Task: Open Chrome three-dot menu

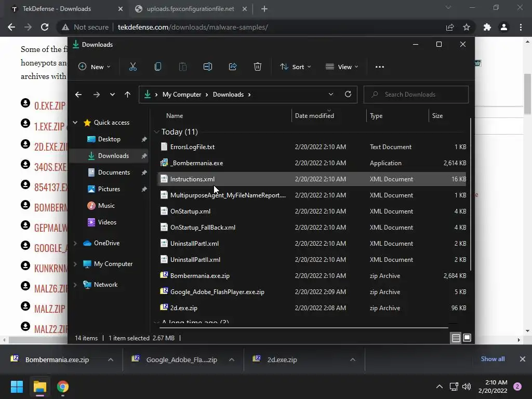Action: tap(521, 27)
